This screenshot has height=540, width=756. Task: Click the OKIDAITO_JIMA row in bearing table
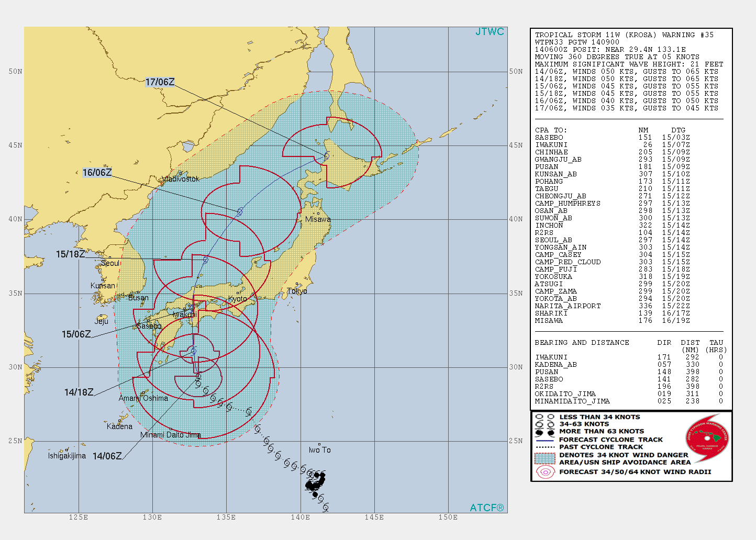coord(629,394)
